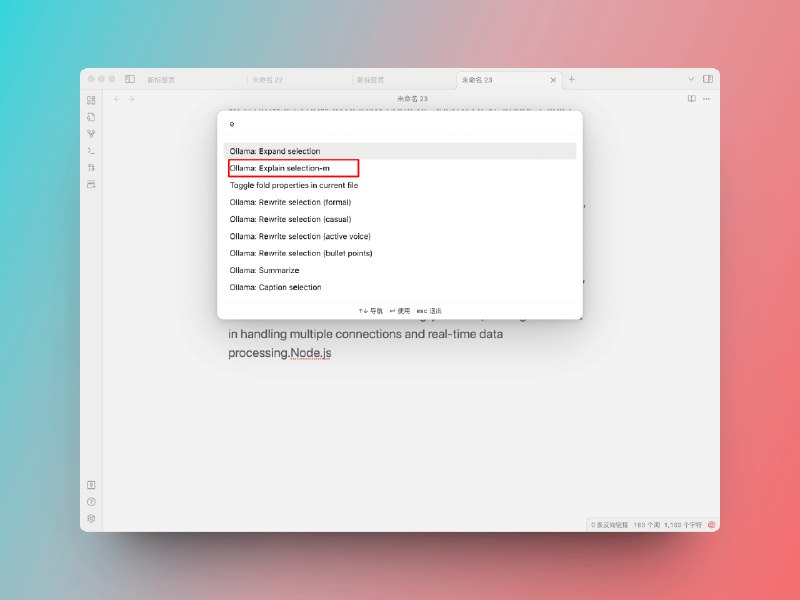Navigate forward with the right arrow
800x600 pixels.
click(132, 99)
